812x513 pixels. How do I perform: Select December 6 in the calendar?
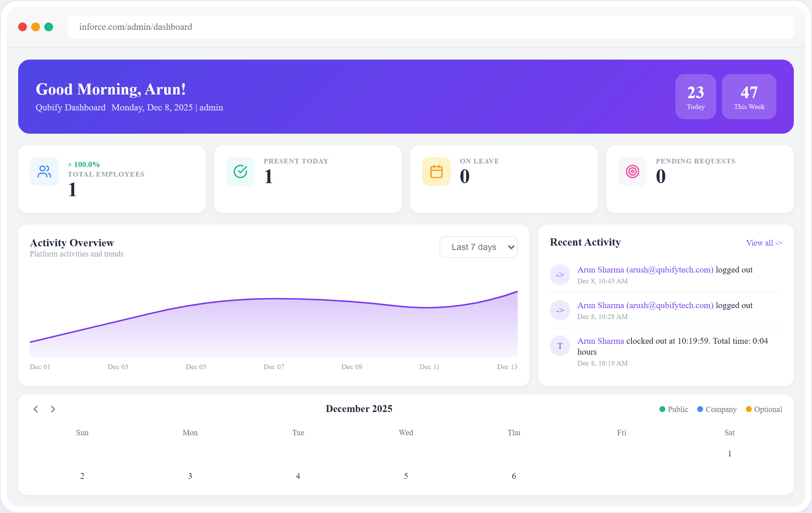pos(514,476)
